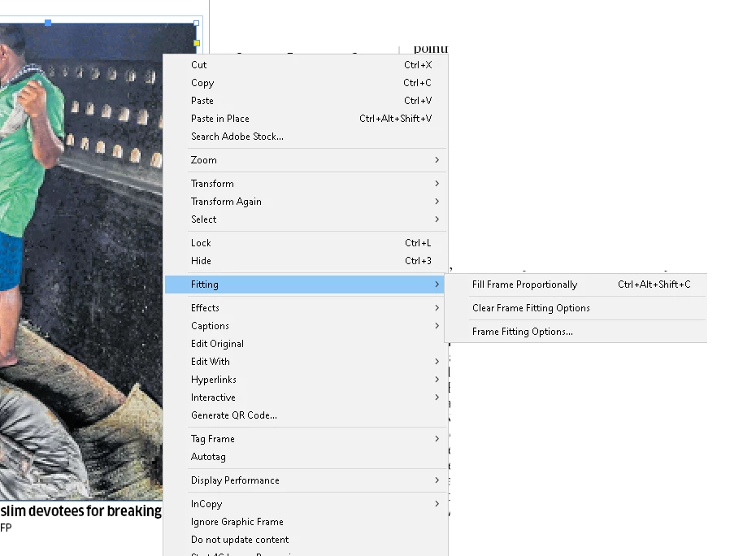The image size is (756, 556).
Task: Expand the Hyperlinks submenu
Action: 306,379
